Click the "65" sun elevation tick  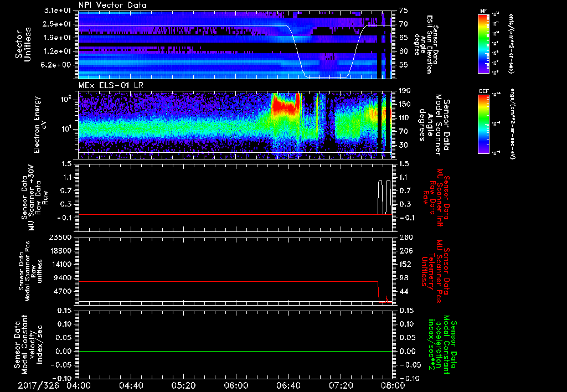click(x=404, y=38)
